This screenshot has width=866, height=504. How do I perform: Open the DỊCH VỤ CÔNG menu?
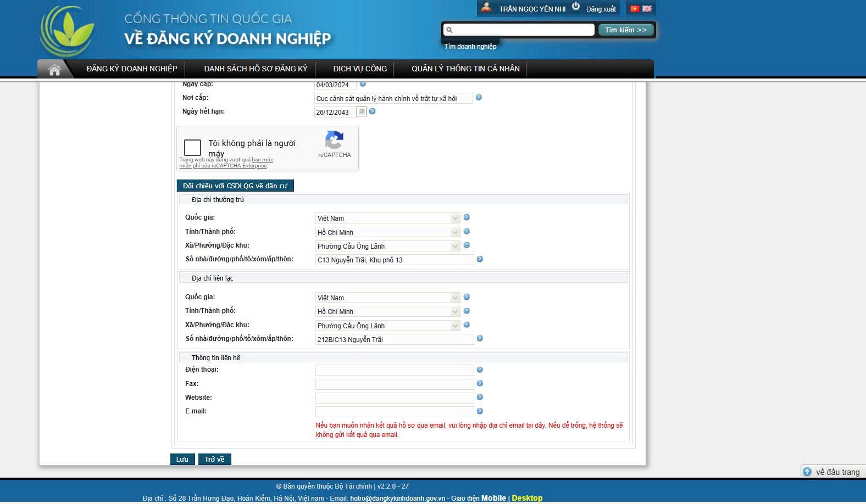pyautogui.click(x=360, y=69)
